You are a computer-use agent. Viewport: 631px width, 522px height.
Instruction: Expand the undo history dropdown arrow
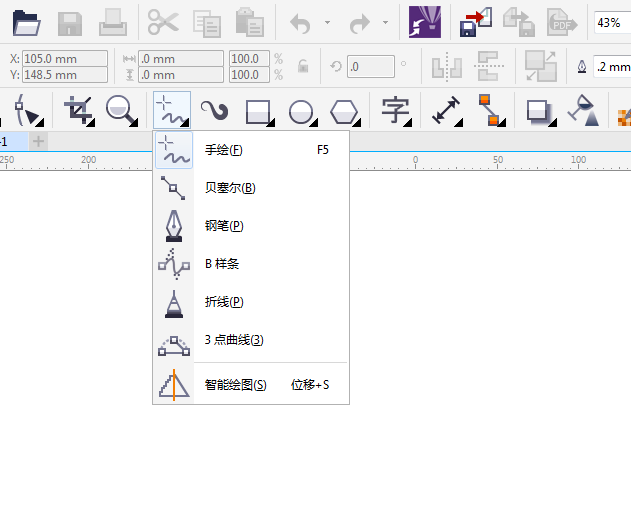[x=328, y=23]
